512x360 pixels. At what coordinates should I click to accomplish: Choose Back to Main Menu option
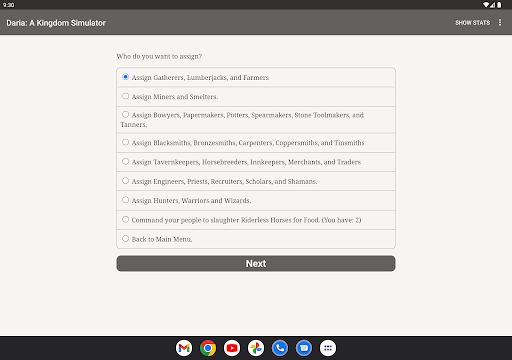tap(256, 239)
